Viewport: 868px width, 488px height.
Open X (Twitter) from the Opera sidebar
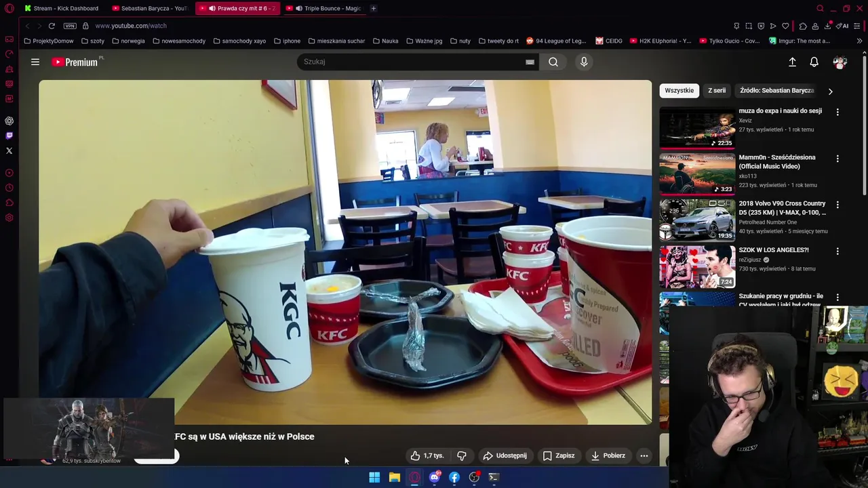tap(9, 150)
